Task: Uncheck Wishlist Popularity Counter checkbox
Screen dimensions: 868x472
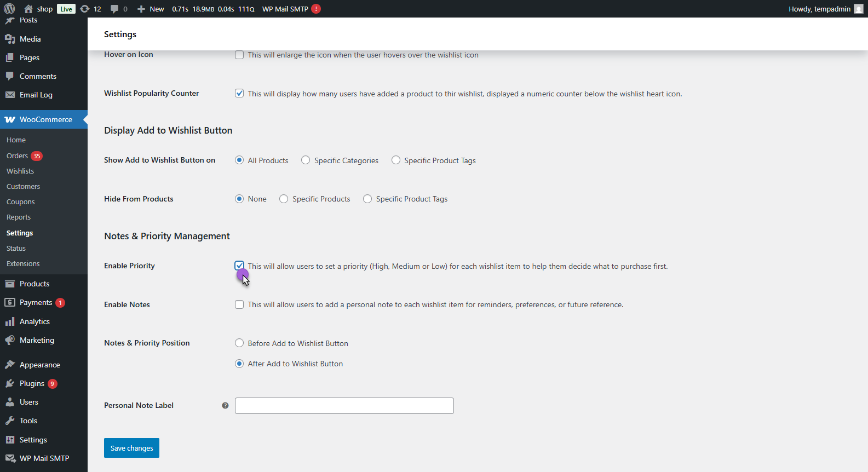Action: click(x=239, y=94)
